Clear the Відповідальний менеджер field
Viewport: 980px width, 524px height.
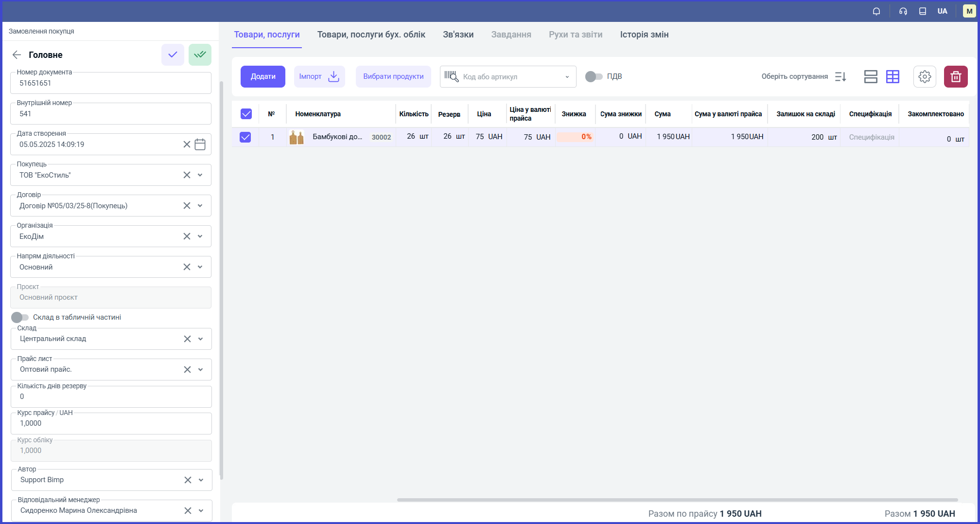[188, 511]
